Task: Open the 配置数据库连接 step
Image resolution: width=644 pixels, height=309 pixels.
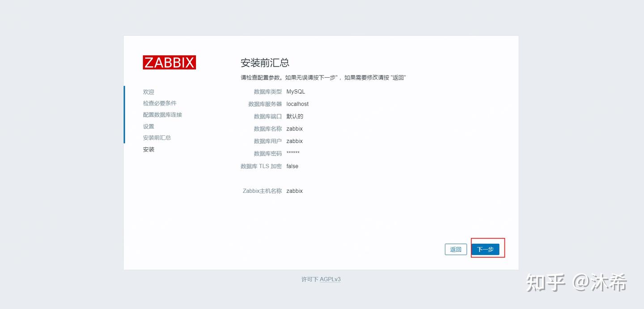Action: pos(162,115)
